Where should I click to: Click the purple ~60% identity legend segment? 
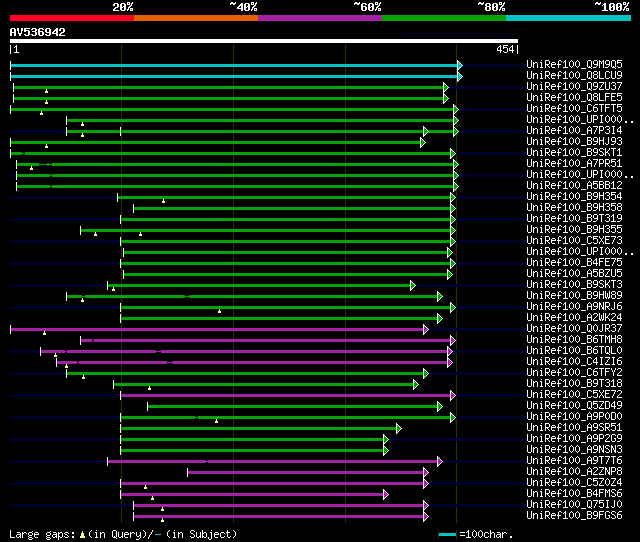coord(320,18)
